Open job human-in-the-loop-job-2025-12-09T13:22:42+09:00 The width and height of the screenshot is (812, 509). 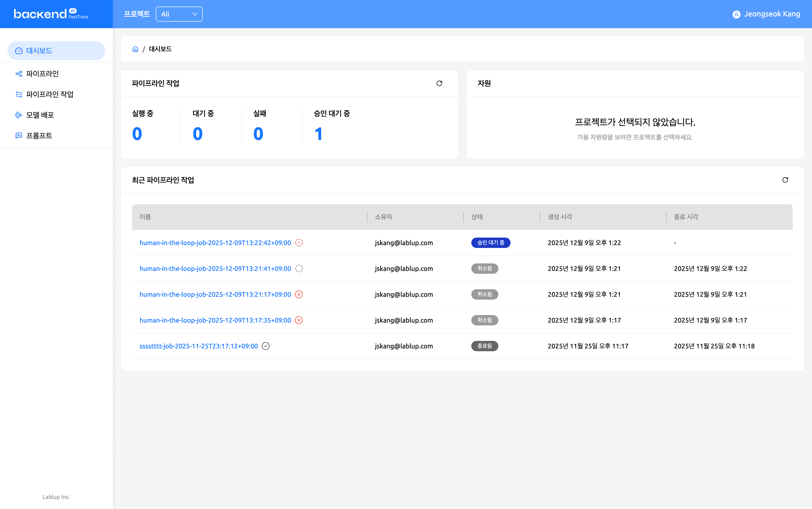point(215,242)
